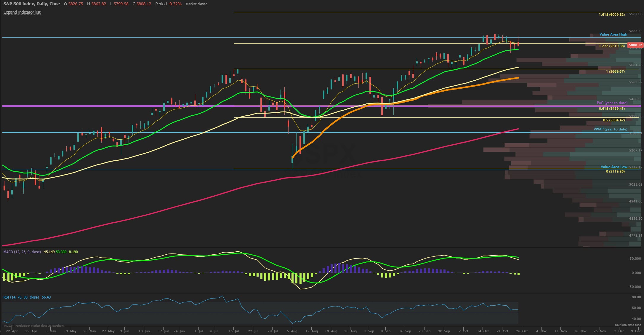This screenshot has width=644, height=335.
Task: Click the 'Your local time zone' note
Action: (x=627, y=325)
